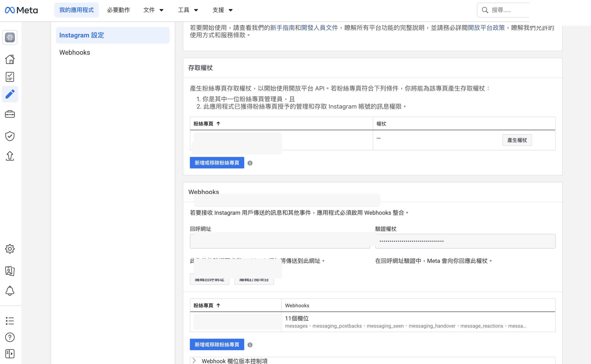Open the 支援 dropdown menu
591x364 pixels.
pos(223,10)
